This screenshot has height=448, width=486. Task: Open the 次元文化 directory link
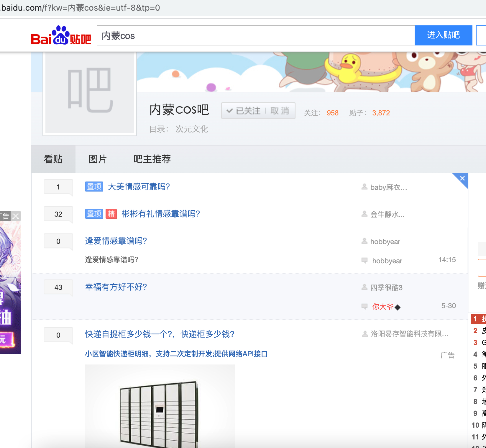pyautogui.click(x=192, y=129)
